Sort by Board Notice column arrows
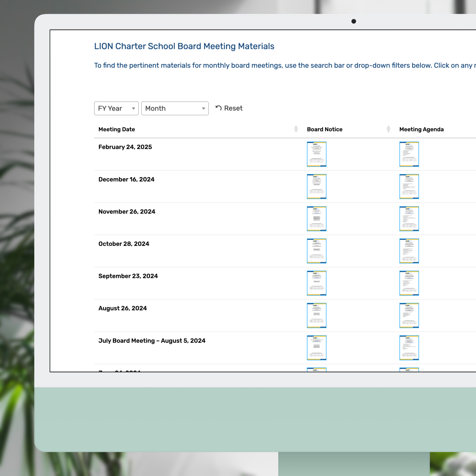Image resolution: width=476 pixels, height=476 pixels. [388, 129]
